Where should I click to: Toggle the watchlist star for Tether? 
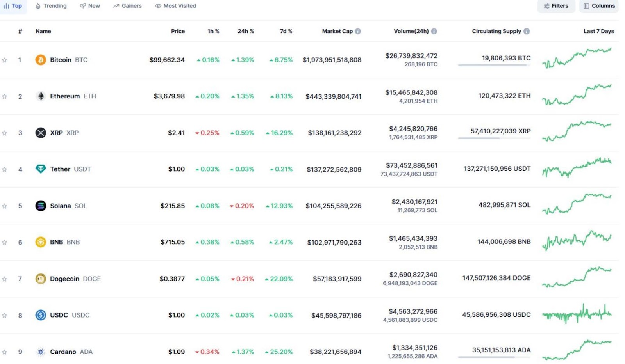(4, 169)
